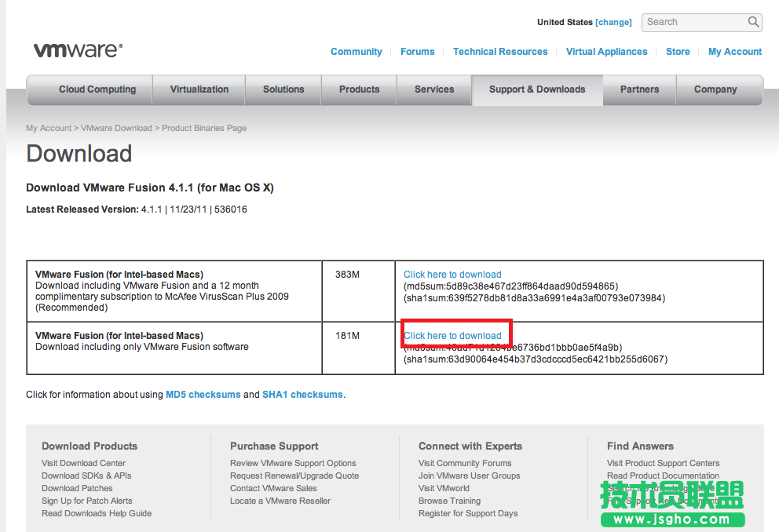Open the Forums menu link
Screen dimensions: 779x532
[x=417, y=51]
